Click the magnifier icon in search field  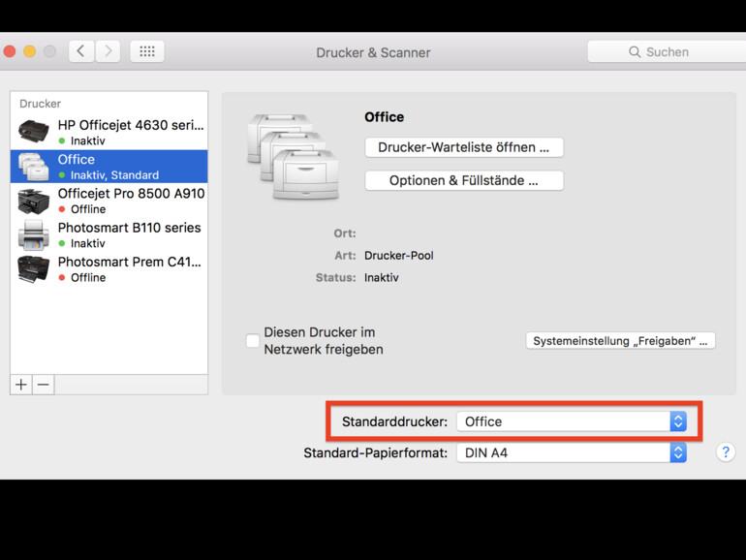click(x=635, y=52)
